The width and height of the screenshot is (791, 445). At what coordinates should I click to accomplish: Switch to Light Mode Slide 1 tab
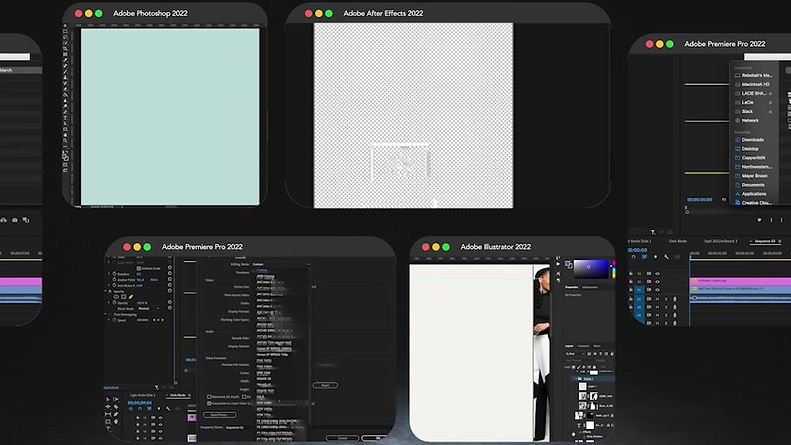pos(142,395)
